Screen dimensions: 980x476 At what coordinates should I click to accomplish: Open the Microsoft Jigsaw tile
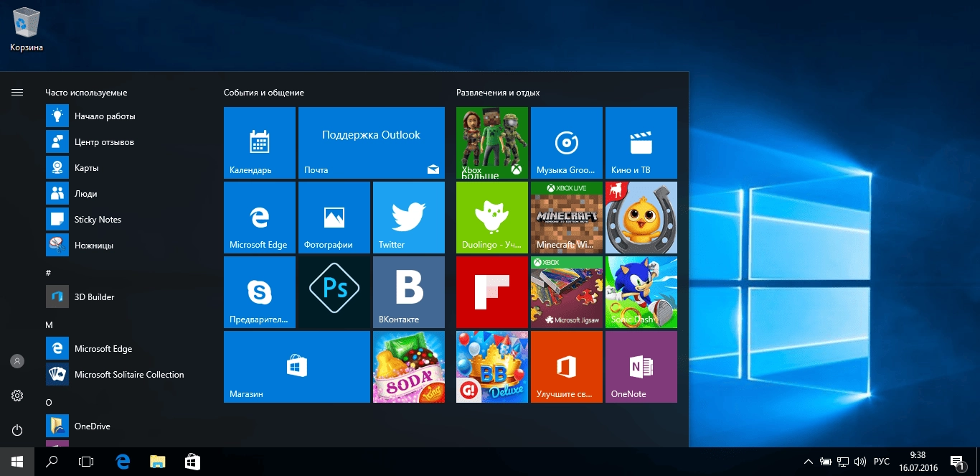point(567,292)
